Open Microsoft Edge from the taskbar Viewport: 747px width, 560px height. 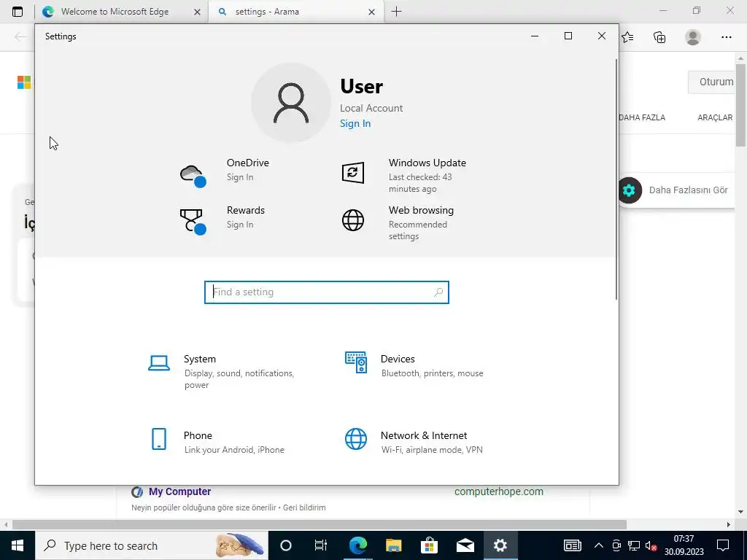(357, 545)
